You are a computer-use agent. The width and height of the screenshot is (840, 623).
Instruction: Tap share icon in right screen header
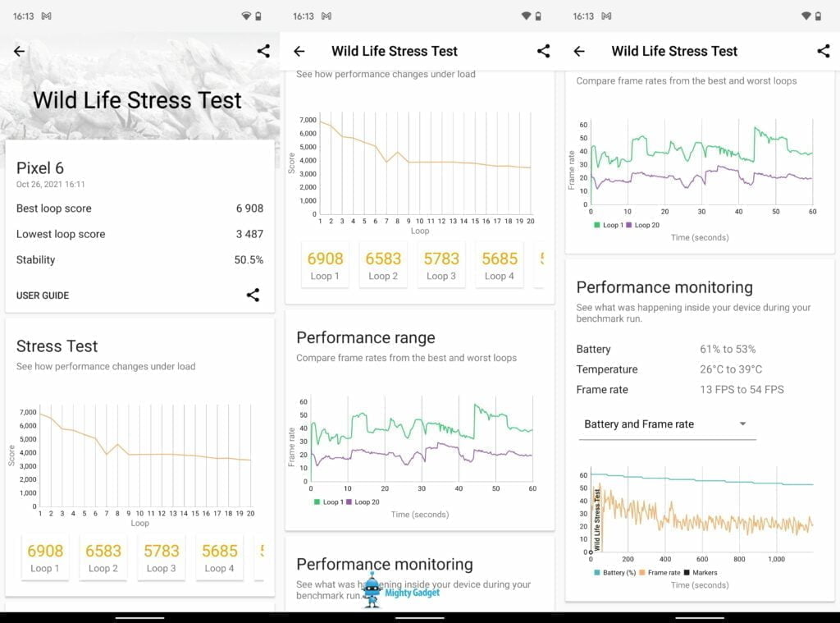pos(823,51)
